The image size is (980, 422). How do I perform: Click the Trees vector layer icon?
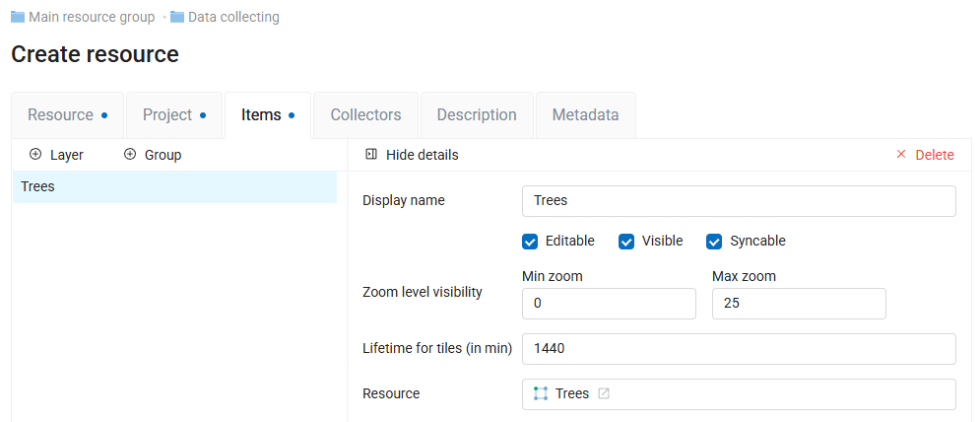point(540,393)
